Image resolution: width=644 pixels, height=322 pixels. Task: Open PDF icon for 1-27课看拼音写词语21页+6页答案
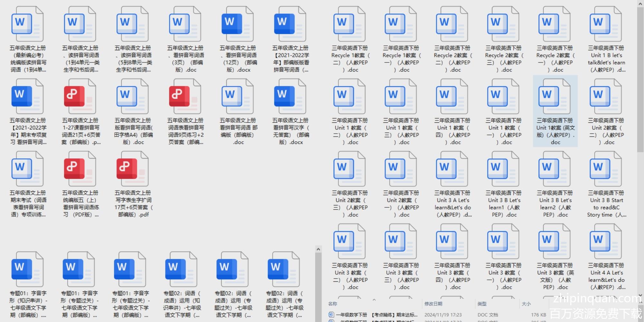tap(80, 97)
